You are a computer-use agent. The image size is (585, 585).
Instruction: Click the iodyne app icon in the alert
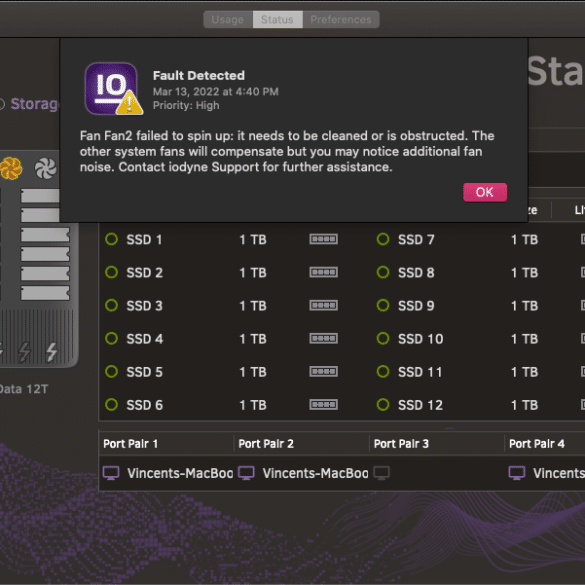click(x=113, y=89)
